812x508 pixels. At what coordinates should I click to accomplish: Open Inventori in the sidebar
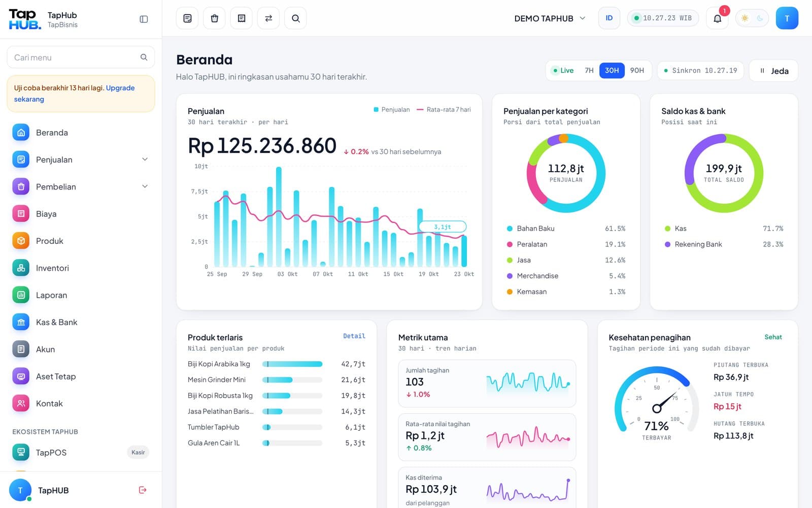pos(81,268)
